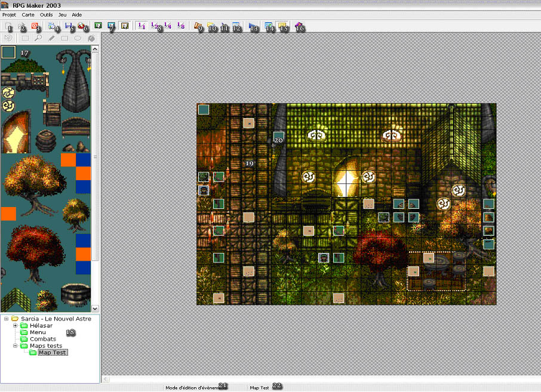Image resolution: width=541 pixels, height=392 pixels.
Task: Open the Database from the toolbar
Action: [x=196, y=26]
